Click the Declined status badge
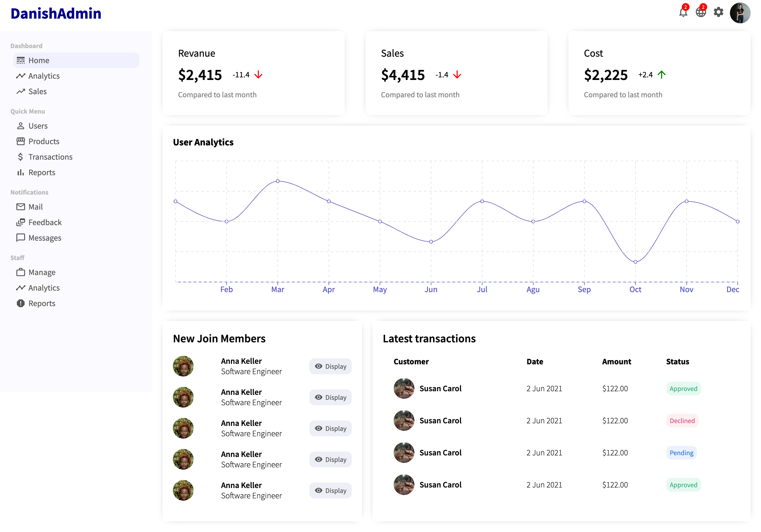 click(x=682, y=421)
